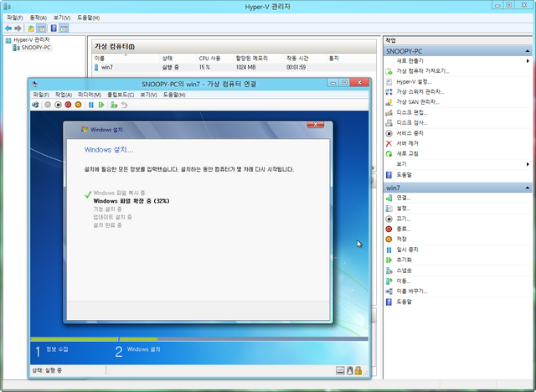Click the 00:01:59 uptime cell
Viewport: 536px width, 392px height.
coord(296,67)
